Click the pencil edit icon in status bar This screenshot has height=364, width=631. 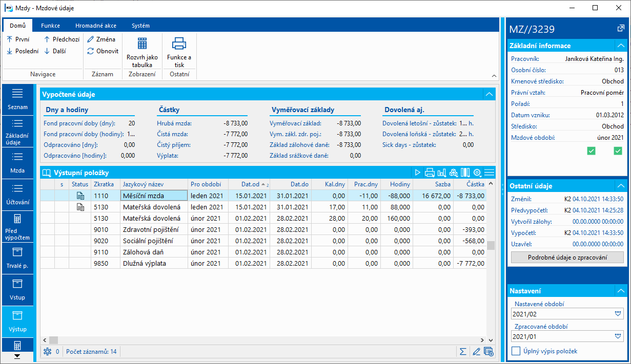[x=476, y=352]
